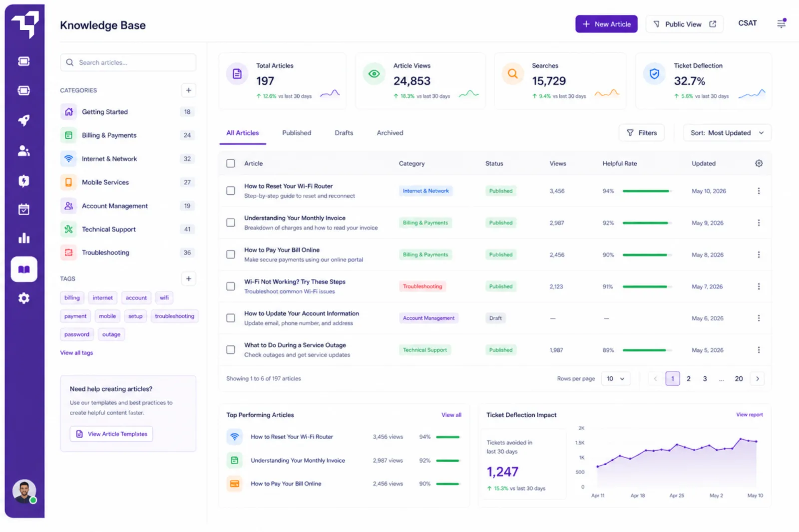Click the app logo in sidebar
The image size is (799, 532).
point(25,24)
